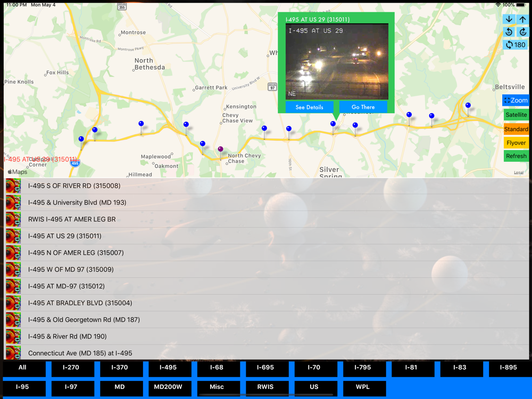
Task: Rotate map clockwise with the right rotate icon
Action: point(522,32)
